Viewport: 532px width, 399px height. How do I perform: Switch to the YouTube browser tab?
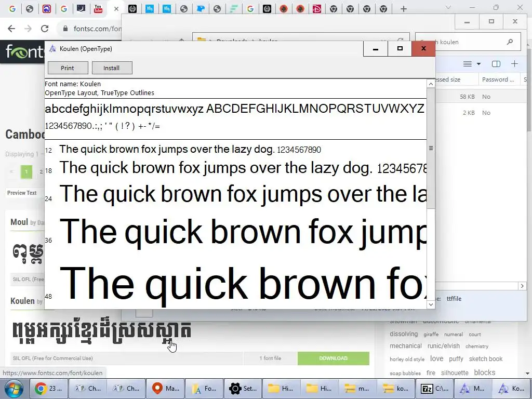(98, 8)
